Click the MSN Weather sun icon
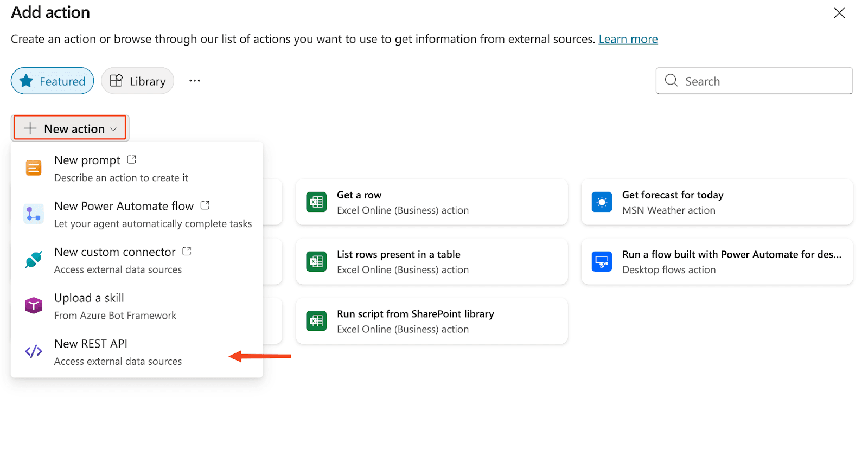Viewport: 868px width, 450px height. 602,202
